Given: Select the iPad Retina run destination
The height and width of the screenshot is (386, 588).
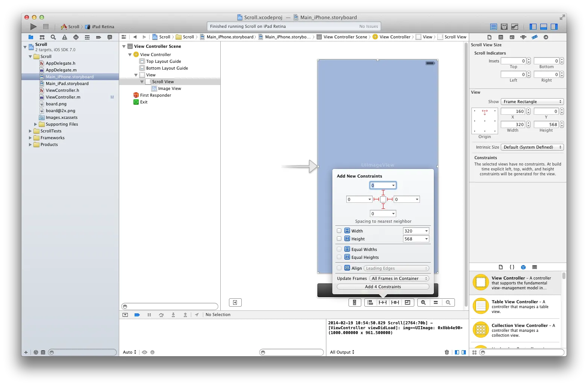Looking at the screenshot, I should coord(100,27).
